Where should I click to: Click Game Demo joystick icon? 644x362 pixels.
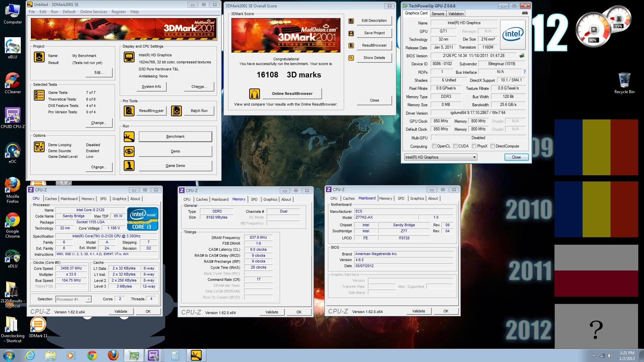point(129,166)
